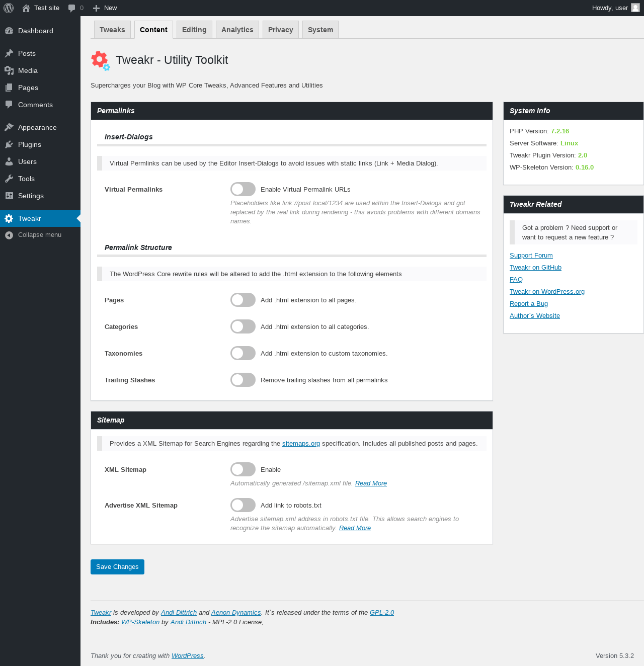The width and height of the screenshot is (644, 666).
Task: Open the Support Forum link
Action: pyautogui.click(x=531, y=256)
